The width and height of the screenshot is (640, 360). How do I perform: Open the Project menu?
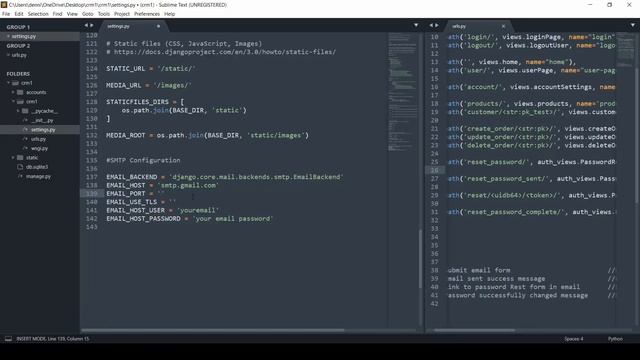122,14
